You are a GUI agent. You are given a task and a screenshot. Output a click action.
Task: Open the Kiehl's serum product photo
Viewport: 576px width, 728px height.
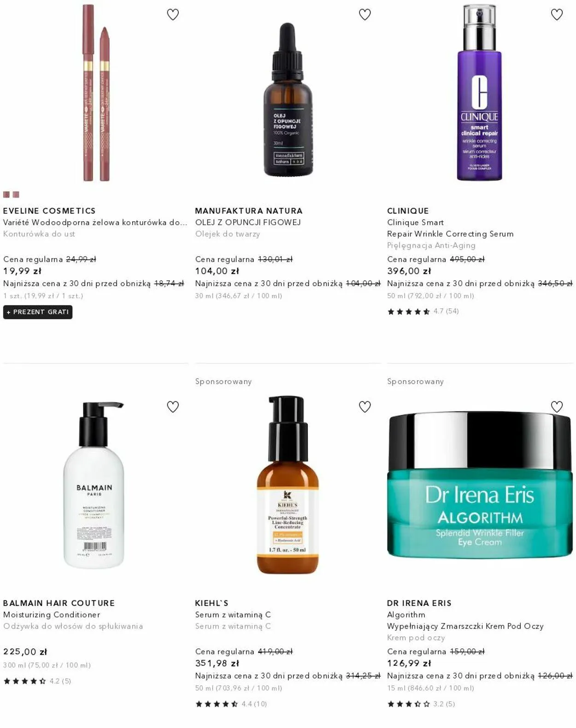tap(288, 485)
